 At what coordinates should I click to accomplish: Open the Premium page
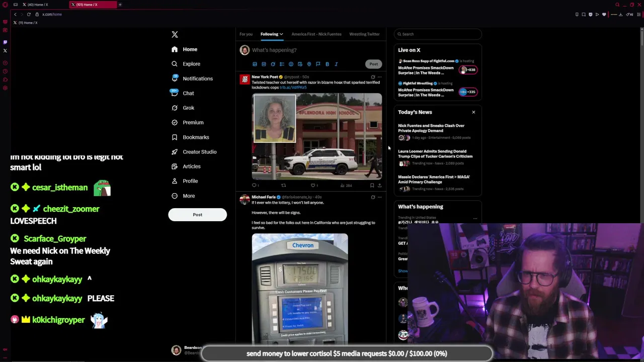pyautogui.click(x=187, y=122)
